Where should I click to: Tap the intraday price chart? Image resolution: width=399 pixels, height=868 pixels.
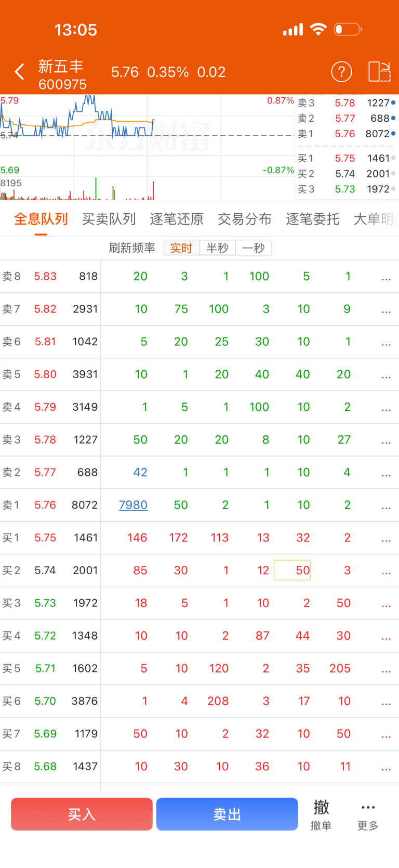tap(147, 135)
